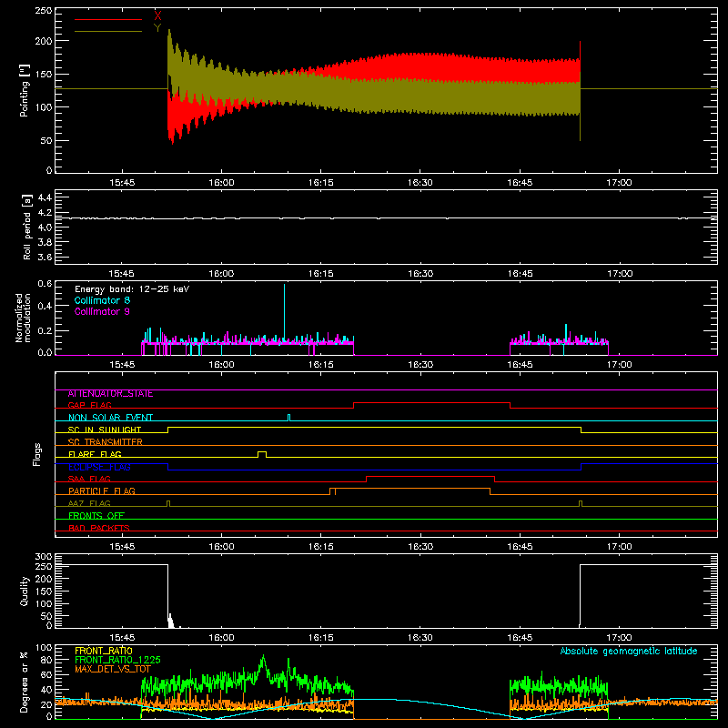
Task: Select the FLARE_FLAG label
Action: tap(95, 454)
